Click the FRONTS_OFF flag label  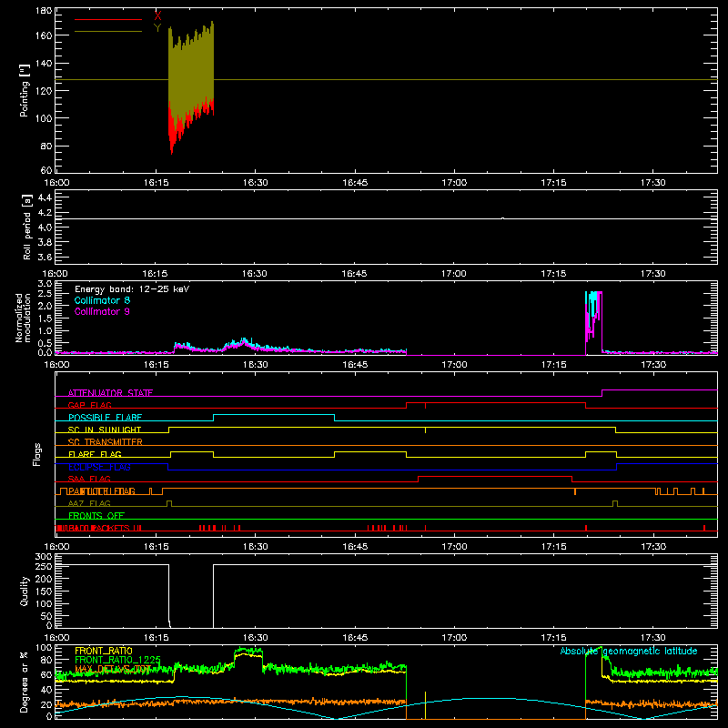point(96,515)
